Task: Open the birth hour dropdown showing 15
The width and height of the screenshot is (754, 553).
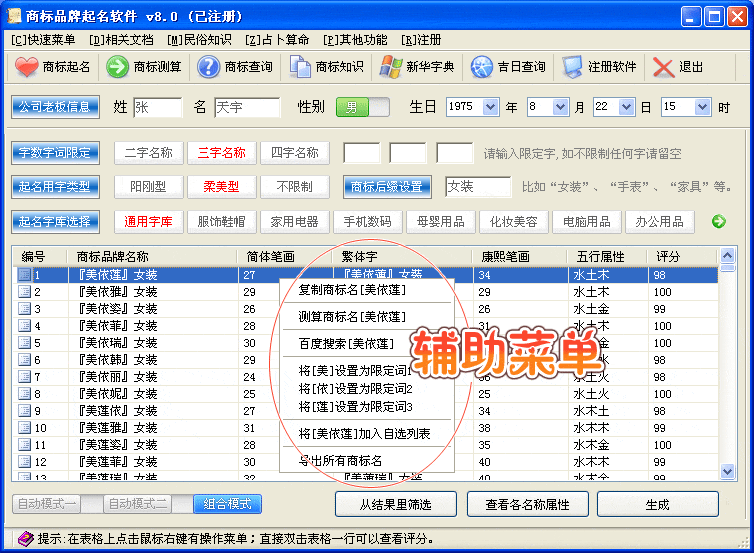Action: (x=702, y=106)
